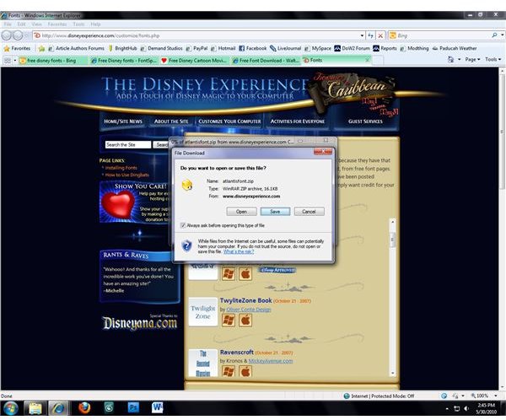
Task: Expand the Tools command bar dropdown
Action: [493, 59]
